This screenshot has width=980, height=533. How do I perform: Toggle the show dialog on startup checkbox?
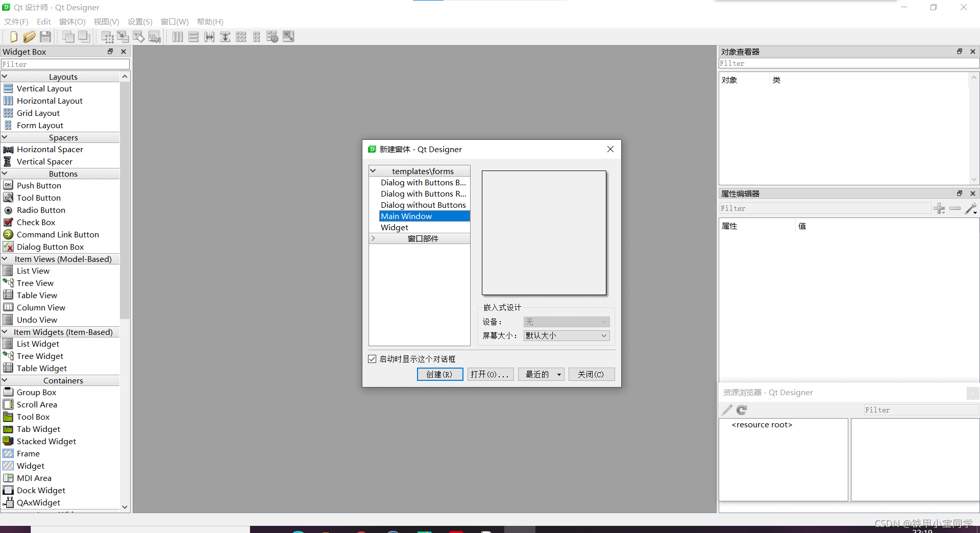[372, 359]
